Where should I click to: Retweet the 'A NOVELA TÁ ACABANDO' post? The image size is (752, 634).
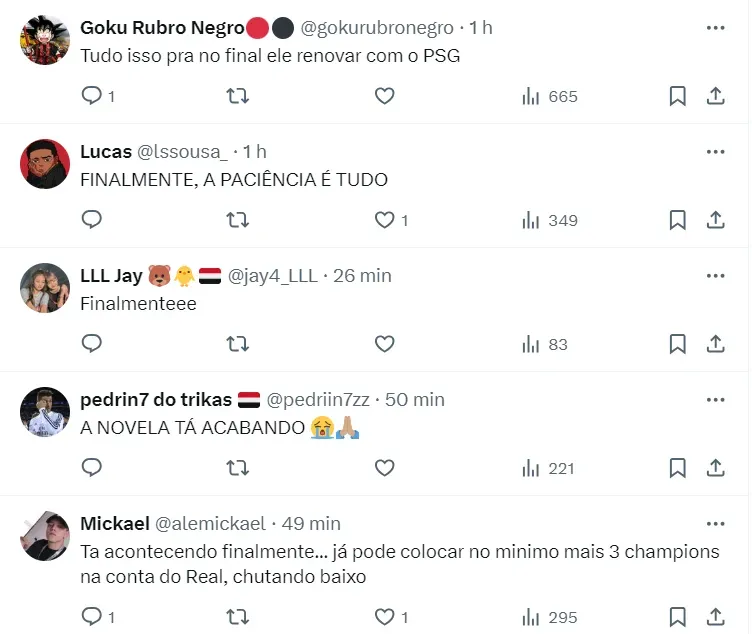coord(238,468)
